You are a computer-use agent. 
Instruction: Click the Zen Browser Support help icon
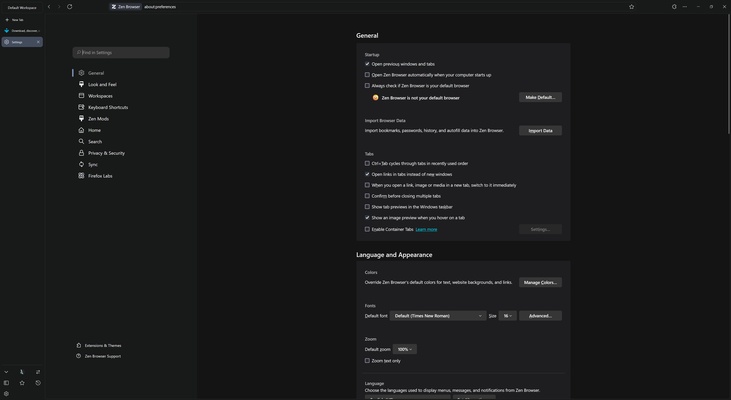coord(79,356)
